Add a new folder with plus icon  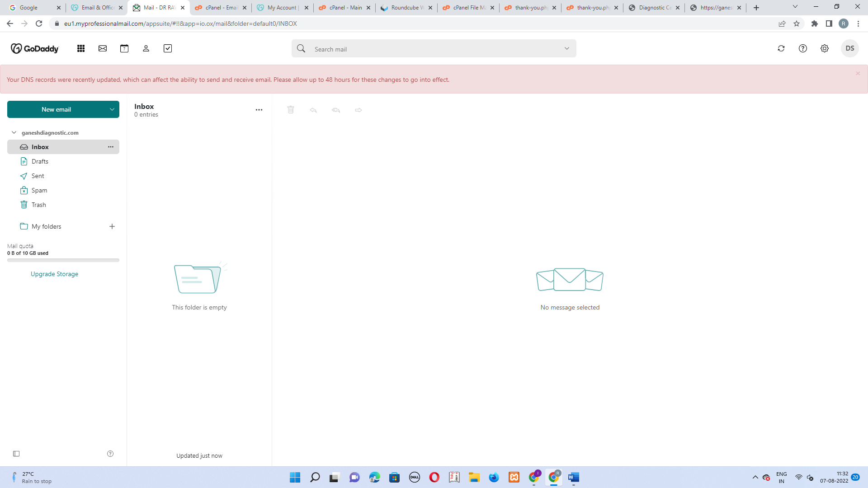[112, 226]
